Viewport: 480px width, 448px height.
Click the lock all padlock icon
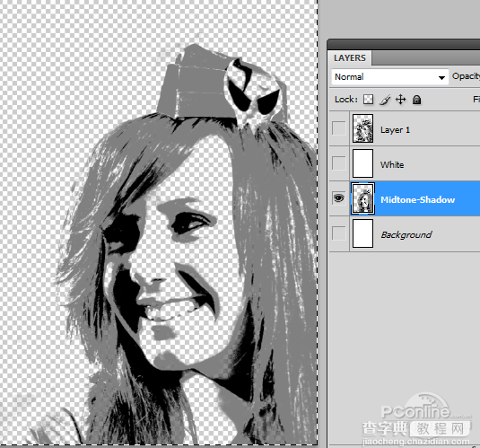(x=416, y=100)
